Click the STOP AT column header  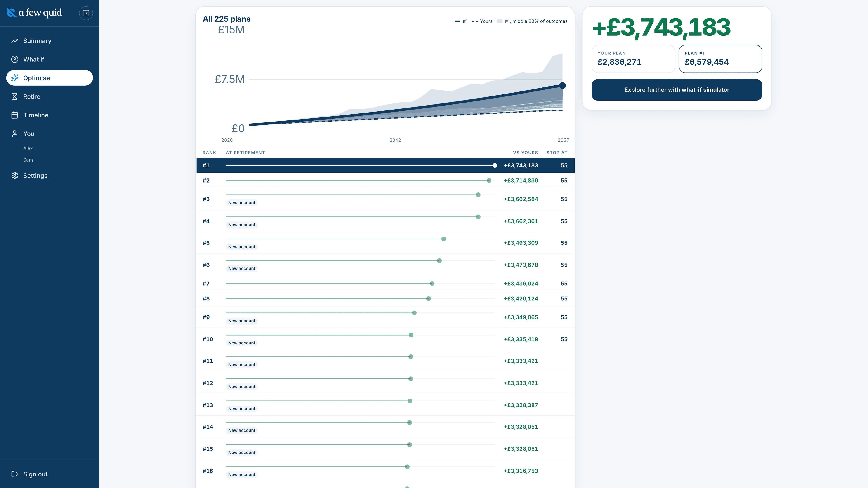(x=557, y=152)
